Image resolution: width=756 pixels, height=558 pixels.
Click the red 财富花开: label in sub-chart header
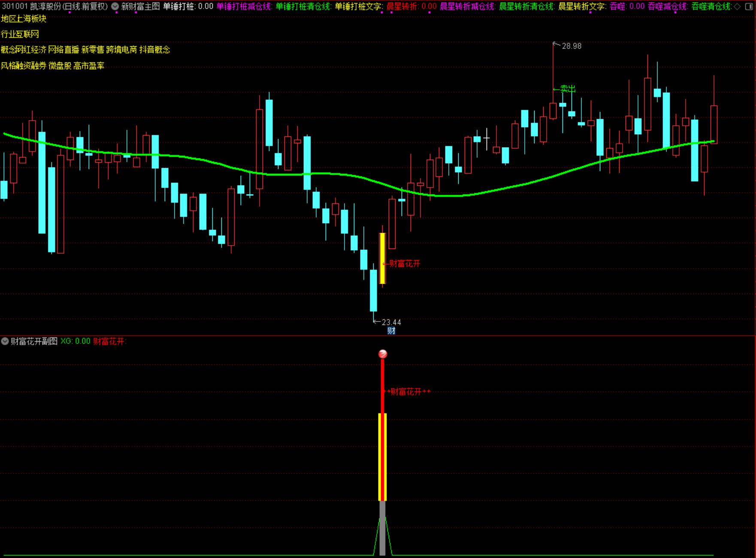click(110, 341)
